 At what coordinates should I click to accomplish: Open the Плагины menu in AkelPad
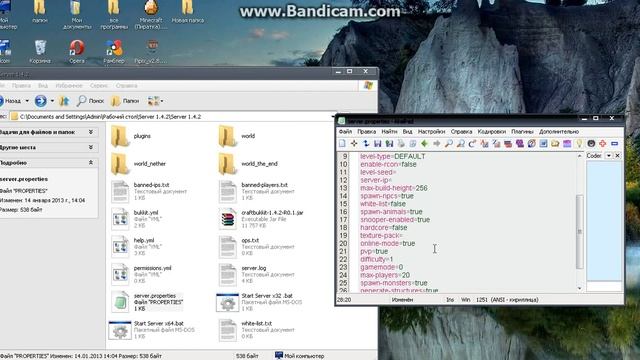pos(522,131)
